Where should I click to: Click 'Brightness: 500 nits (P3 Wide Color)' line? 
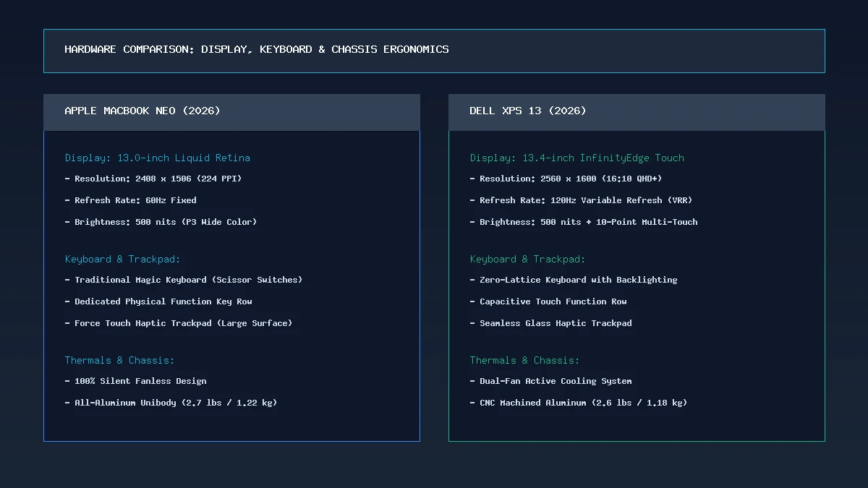(161, 222)
